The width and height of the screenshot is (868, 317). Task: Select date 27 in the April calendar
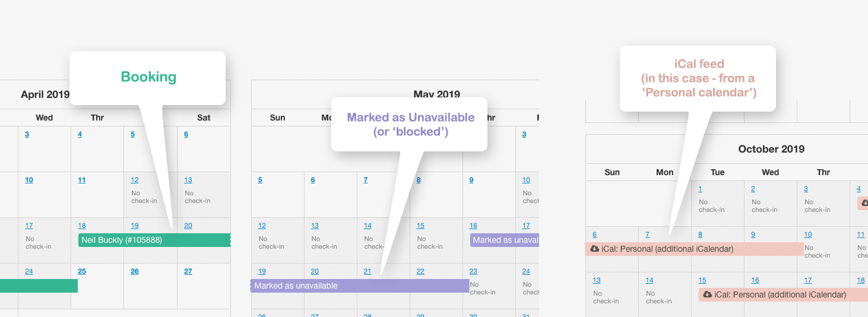tap(188, 271)
